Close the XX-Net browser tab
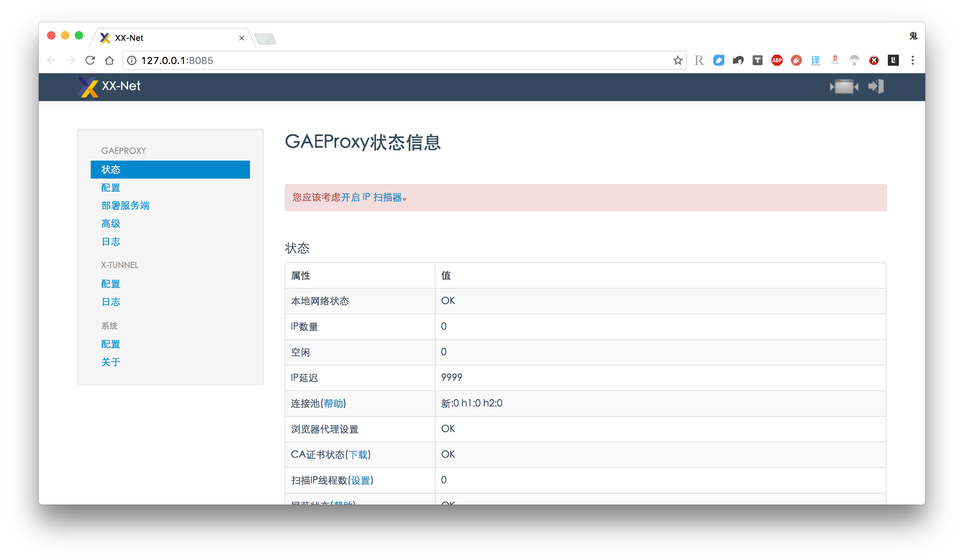 (241, 38)
